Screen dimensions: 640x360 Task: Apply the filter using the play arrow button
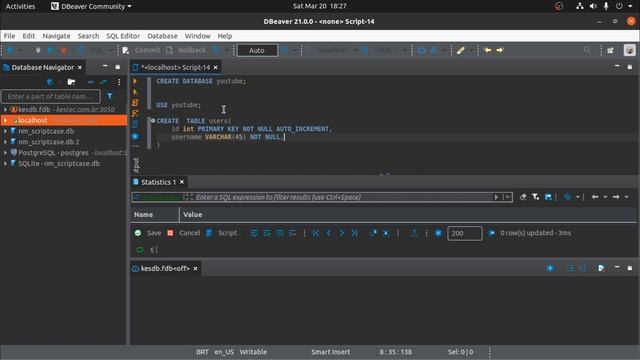point(496,197)
